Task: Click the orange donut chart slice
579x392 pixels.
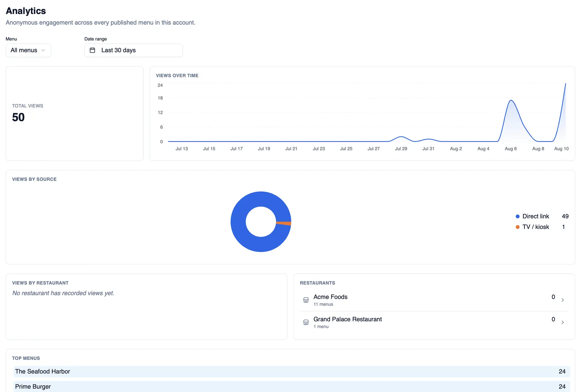Action: 284,223
